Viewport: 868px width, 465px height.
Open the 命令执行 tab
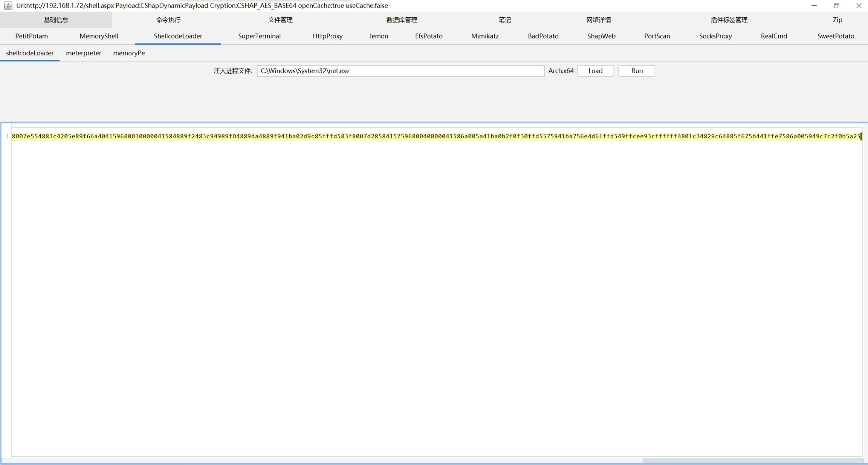point(168,20)
